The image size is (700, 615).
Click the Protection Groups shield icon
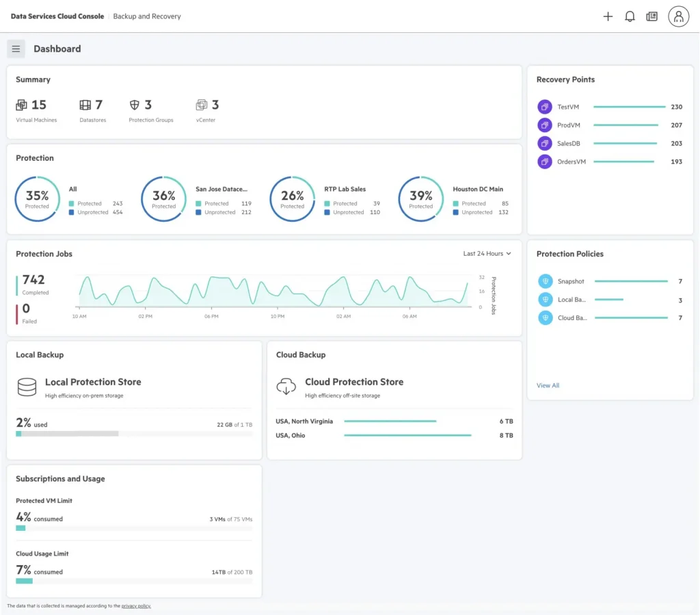point(135,105)
